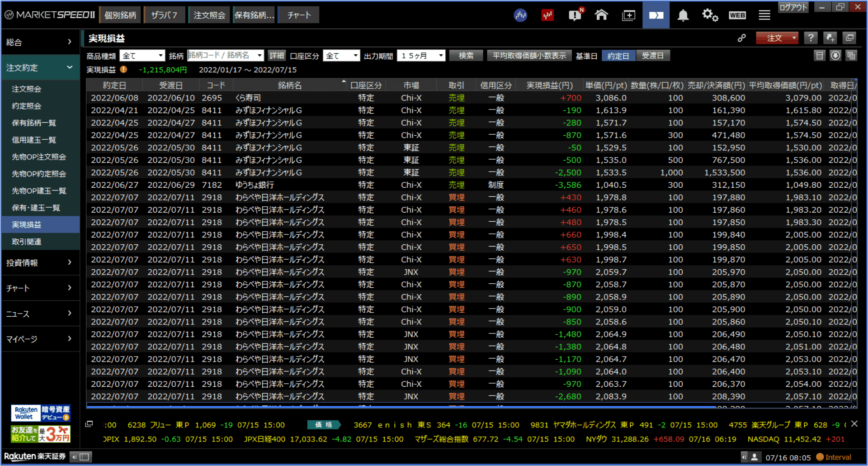Click the user account icon in status bar
This screenshot has height=466, width=868.
pyautogui.click(x=754, y=457)
